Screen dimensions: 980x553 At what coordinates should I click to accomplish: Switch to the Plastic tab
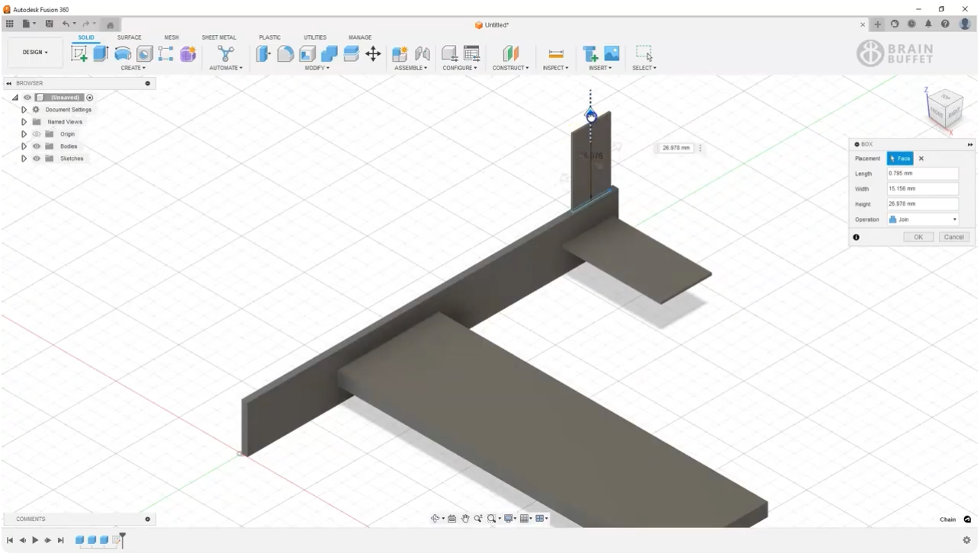[270, 37]
